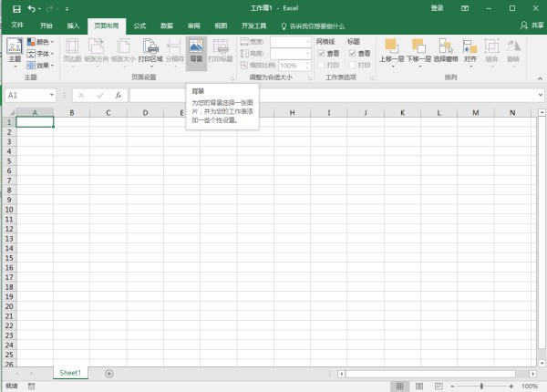Open theme Fonts (字体) menu

click(40, 54)
